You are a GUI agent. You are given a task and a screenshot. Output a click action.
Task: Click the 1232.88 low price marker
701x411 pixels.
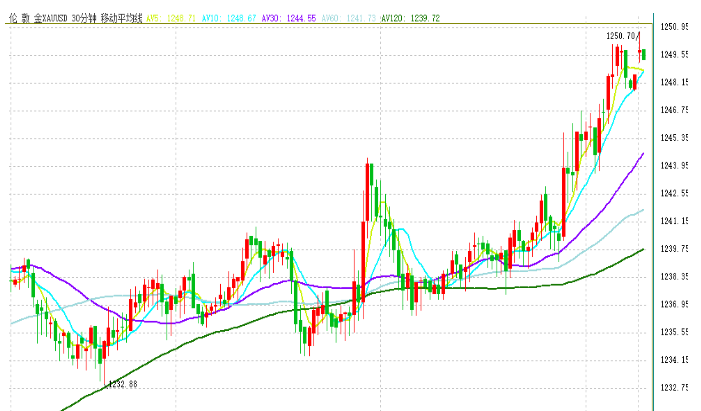[x=121, y=384]
